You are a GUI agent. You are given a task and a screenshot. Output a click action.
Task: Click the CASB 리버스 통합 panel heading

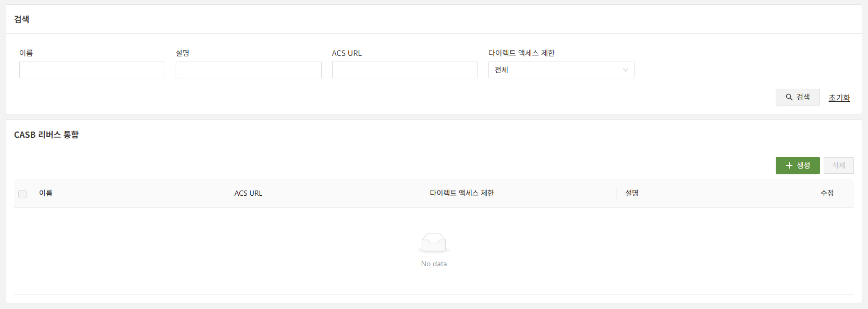pyautogui.click(x=46, y=135)
